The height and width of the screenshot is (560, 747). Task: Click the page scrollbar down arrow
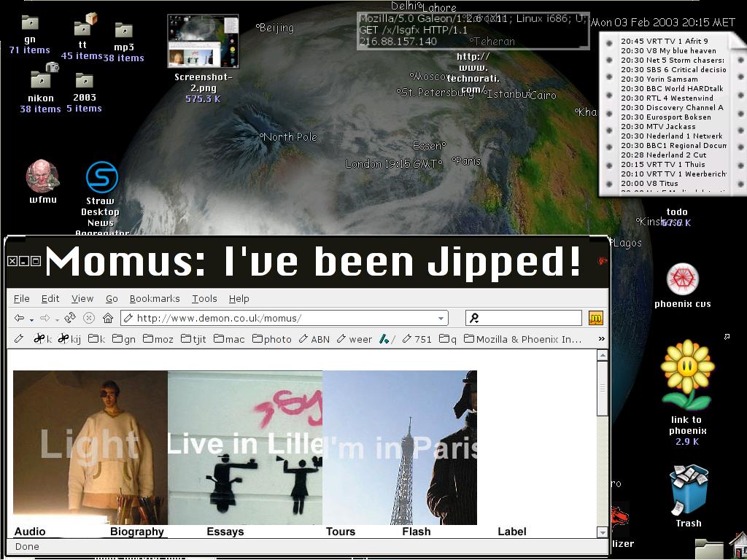point(602,532)
